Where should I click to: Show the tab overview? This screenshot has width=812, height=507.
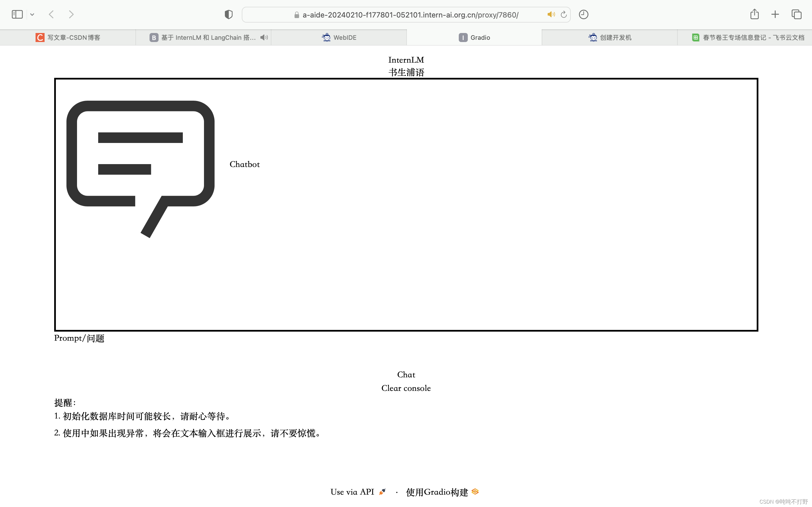click(x=796, y=14)
